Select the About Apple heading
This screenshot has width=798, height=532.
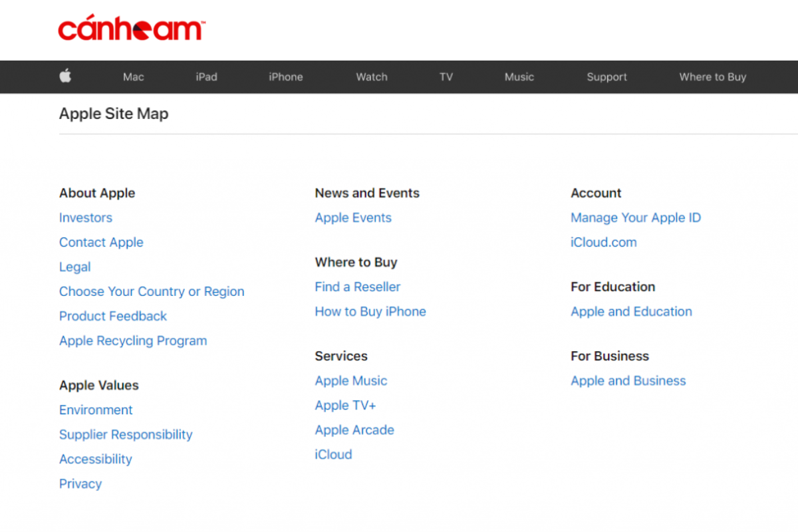[x=97, y=193]
